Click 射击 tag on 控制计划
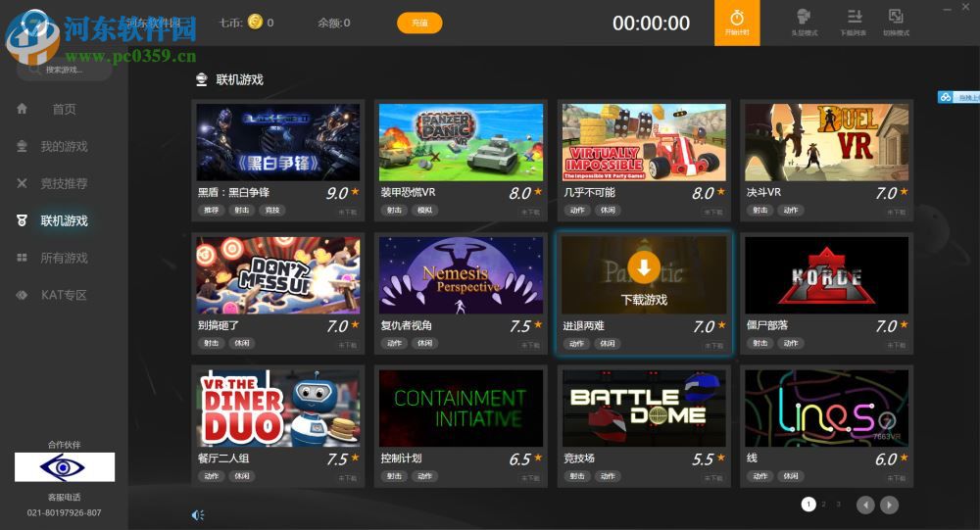Screen dimensions: 980x530 (x=394, y=476)
